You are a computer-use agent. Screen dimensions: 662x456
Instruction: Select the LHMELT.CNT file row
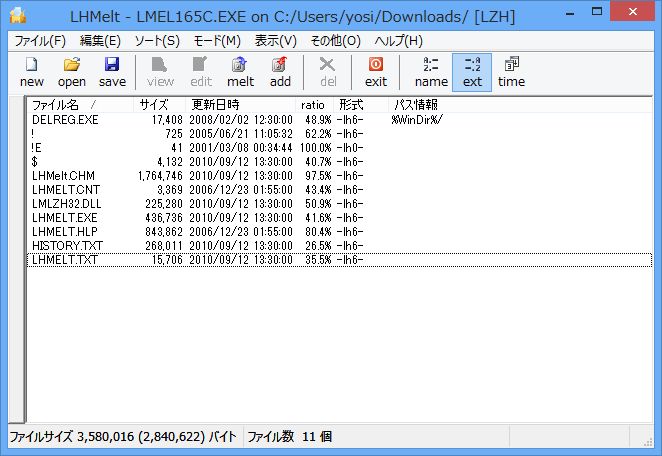[x=339, y=190]
